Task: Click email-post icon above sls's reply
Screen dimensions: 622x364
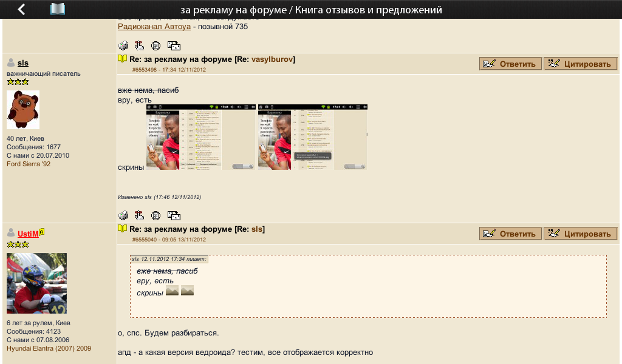Action: pos(174,45)
